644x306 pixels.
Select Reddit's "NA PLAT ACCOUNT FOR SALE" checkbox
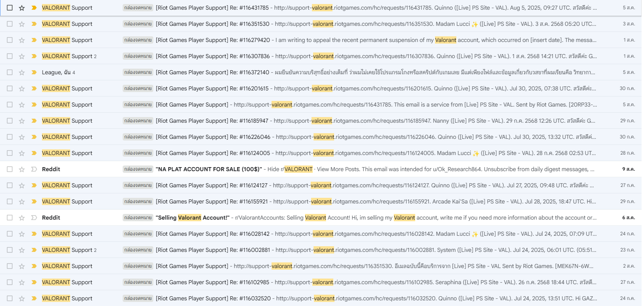[x=10, y=169]
